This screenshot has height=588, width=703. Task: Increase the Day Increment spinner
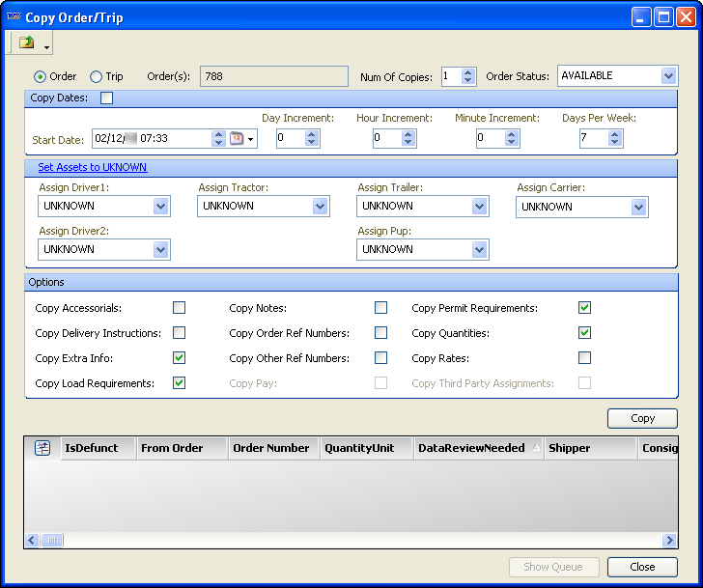click(x=311, y=134)
